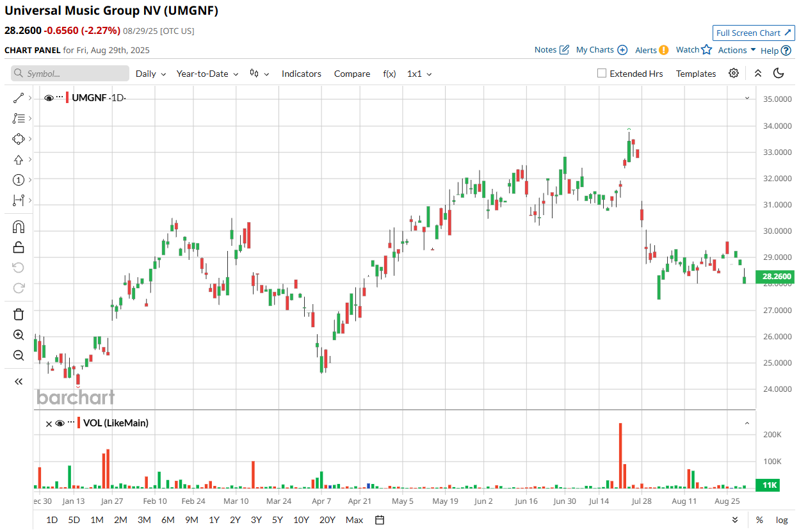Remove the VOL indicator with X
The image size is (808, 532).
click(x=49, y=423)
